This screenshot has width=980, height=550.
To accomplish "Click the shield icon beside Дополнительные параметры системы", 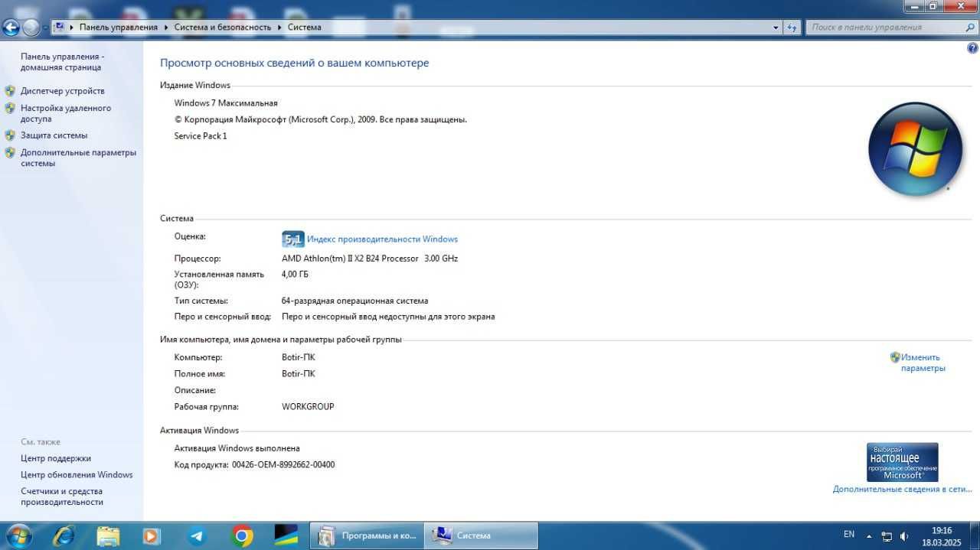I will (10, 152).
